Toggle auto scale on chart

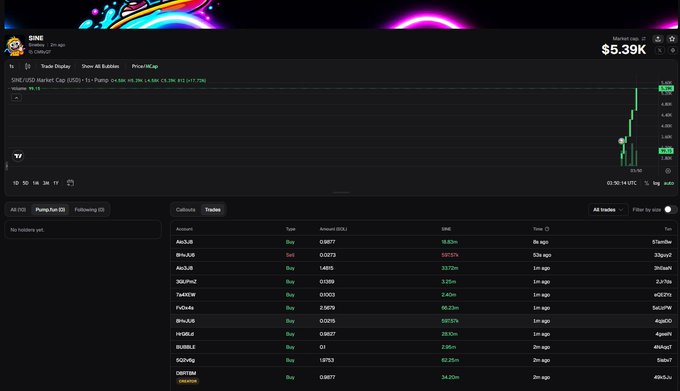click(x=669, y=183)
